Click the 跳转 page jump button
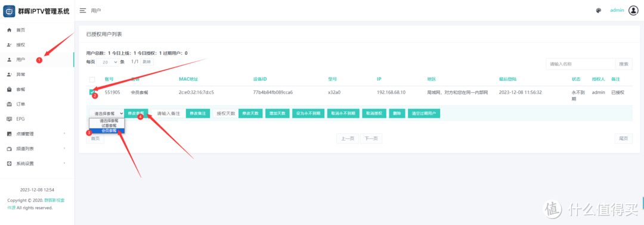The image size is (644, 225). [x=147, y=61]
